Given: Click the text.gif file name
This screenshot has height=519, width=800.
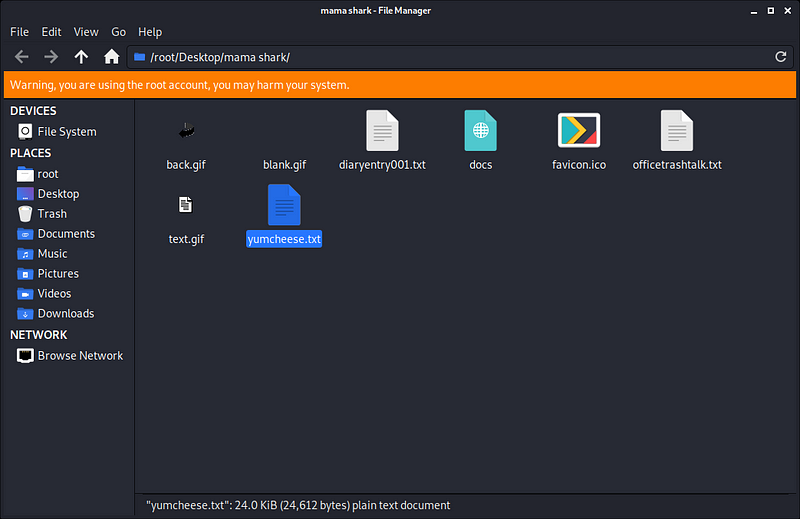Looking at the screenshot, I should pyautogui.click(x=186, y=239).
